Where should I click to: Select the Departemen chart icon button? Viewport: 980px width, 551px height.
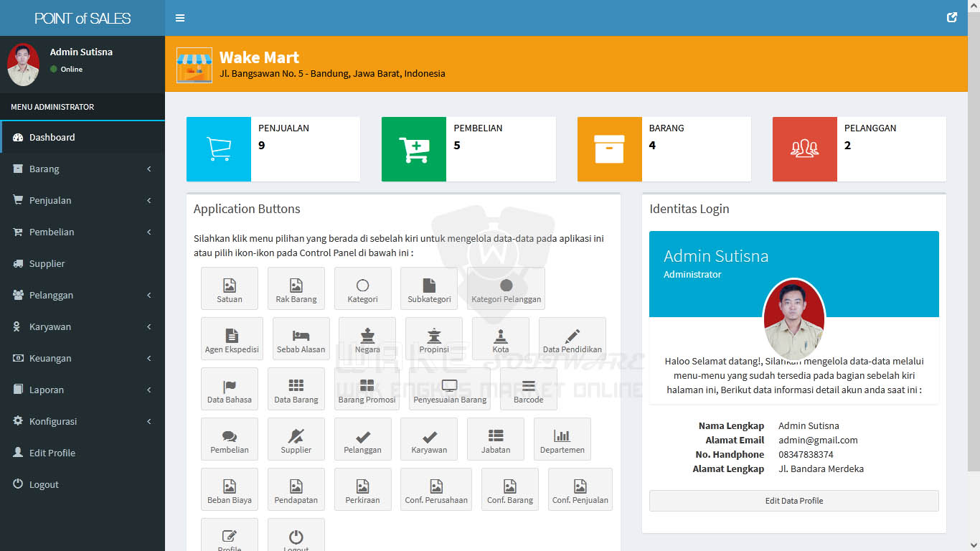(562, 439)
